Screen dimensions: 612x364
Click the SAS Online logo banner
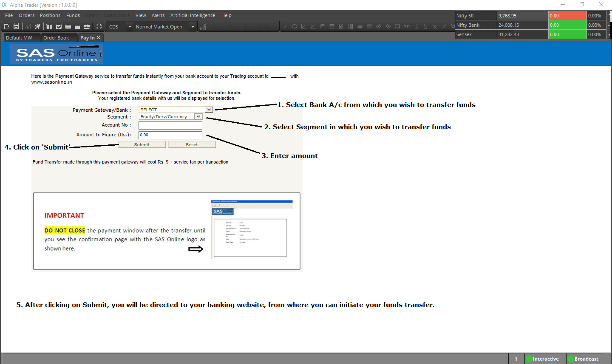(57, 54)
